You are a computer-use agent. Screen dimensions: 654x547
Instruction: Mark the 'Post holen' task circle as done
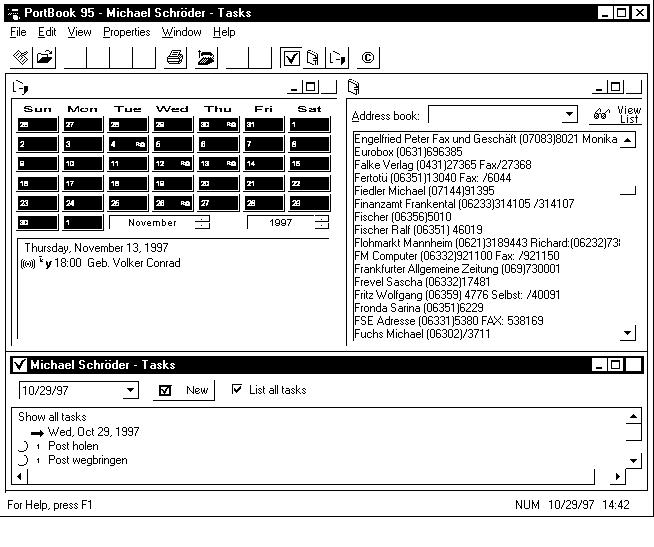[23, 446]
